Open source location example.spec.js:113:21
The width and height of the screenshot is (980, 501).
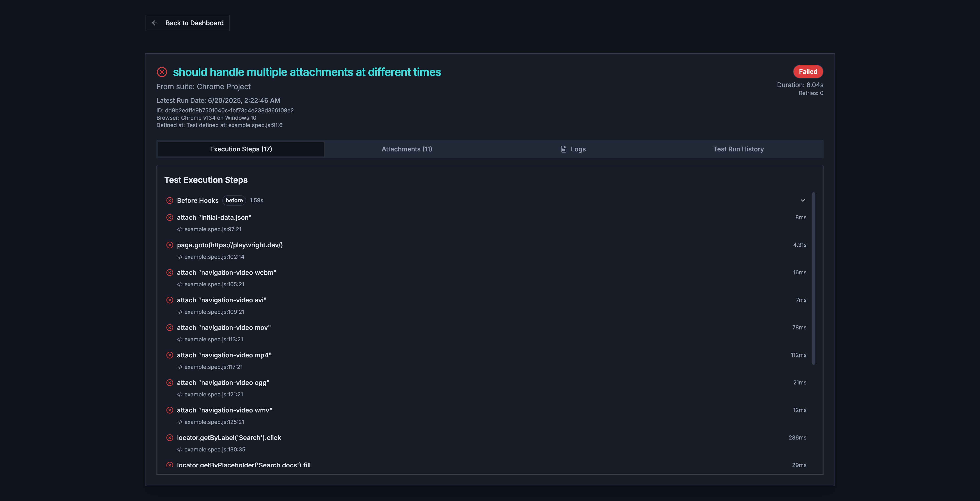(213, 340)
